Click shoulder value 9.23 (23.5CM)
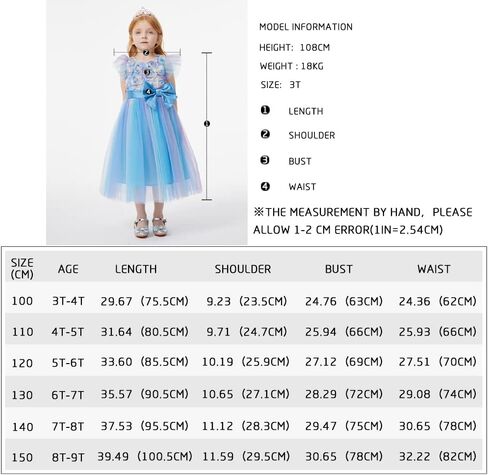The width and height of the screenshot is (488, 475). 247,301
